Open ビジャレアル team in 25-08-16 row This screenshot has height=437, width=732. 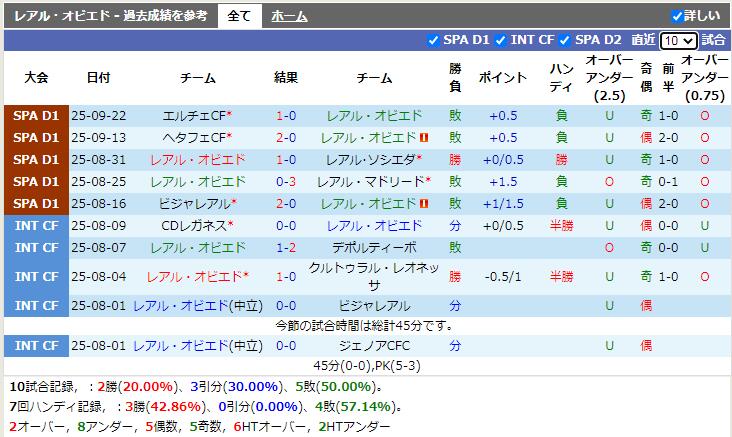(194, 204)
